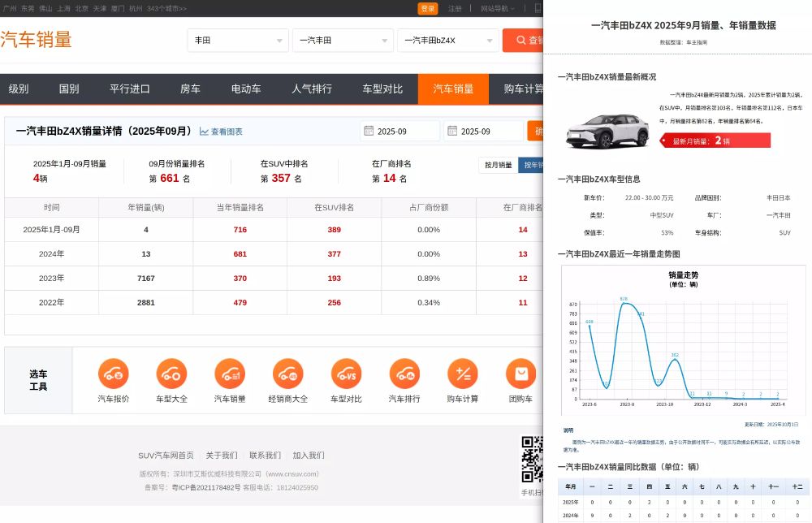Click SUV rank 377 in the 2024年 row
The image size is (812, 523).
point(334,253)
